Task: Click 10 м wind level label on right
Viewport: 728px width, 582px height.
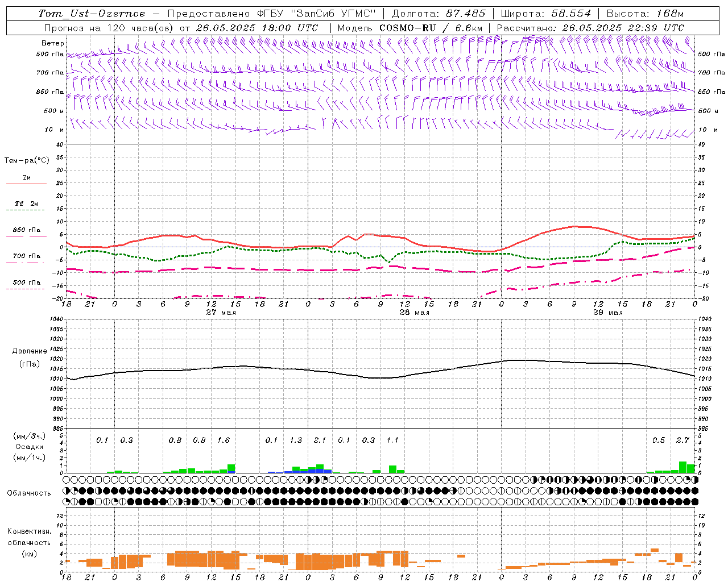Action: (x=708, y=130)
